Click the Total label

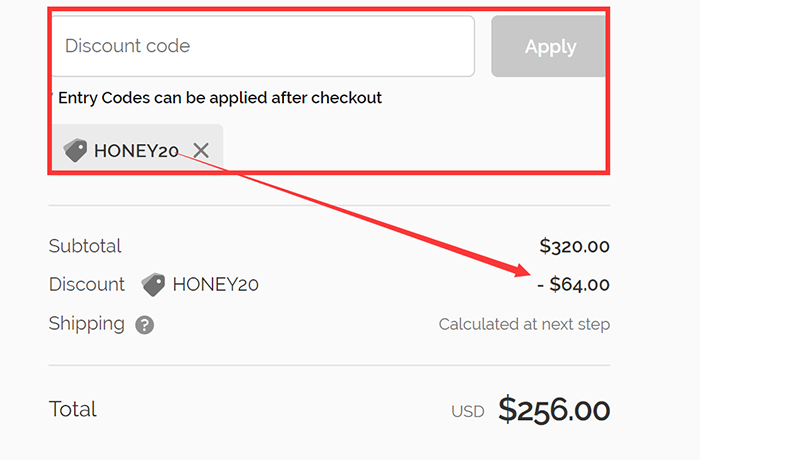(x=73, y=409)
